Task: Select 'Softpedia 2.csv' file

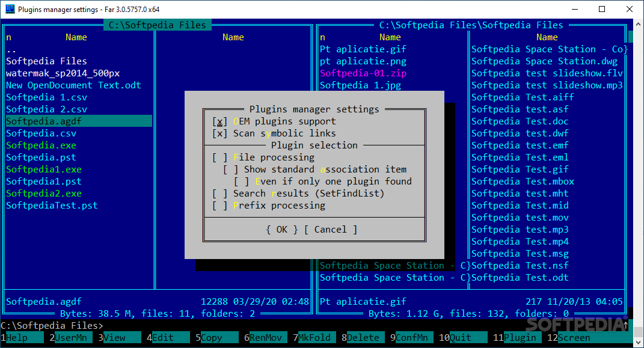Action: pyautogui.click(x=46, y=109)
